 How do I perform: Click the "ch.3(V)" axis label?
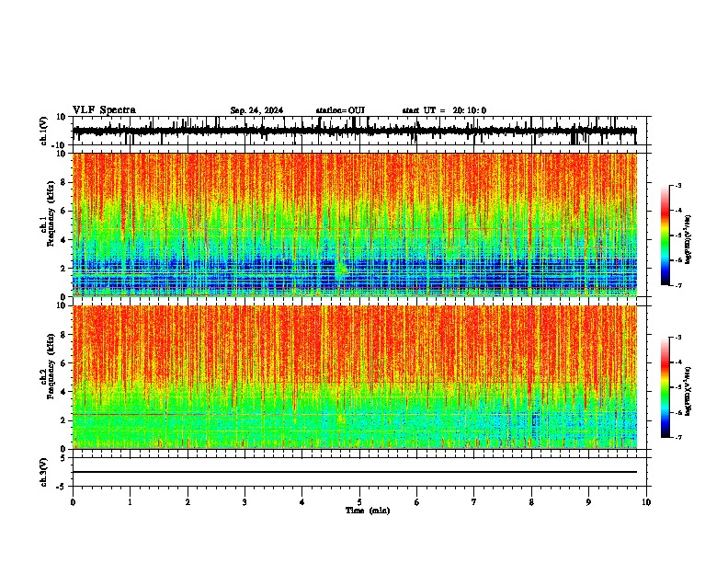point(44,472)
